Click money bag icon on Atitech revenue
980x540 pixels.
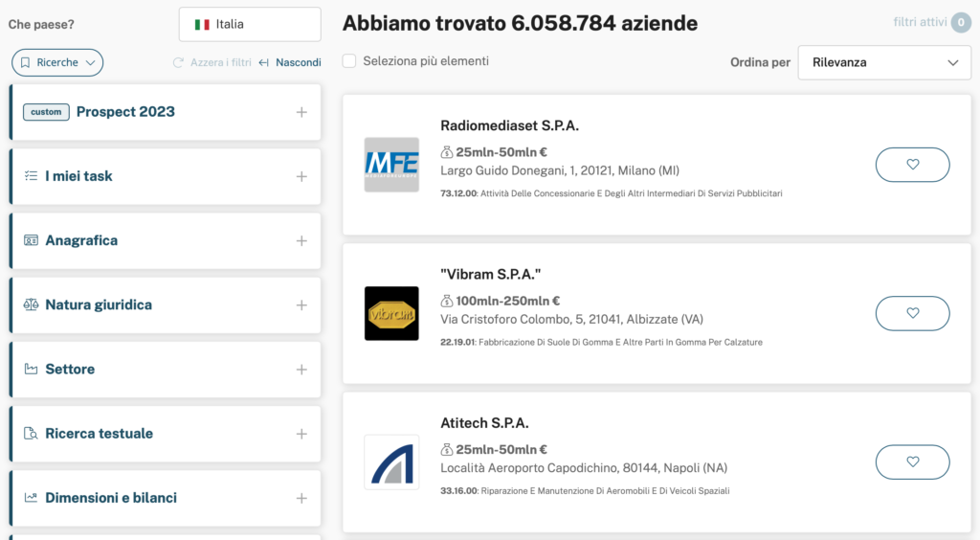[x=447, y=449]
